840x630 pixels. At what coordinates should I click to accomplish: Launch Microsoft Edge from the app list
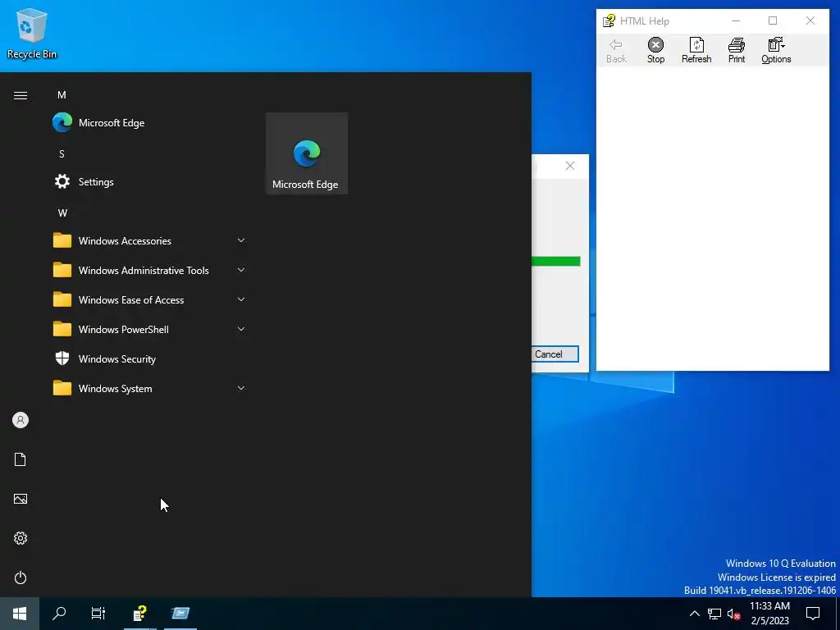click(x=150, y=123)
